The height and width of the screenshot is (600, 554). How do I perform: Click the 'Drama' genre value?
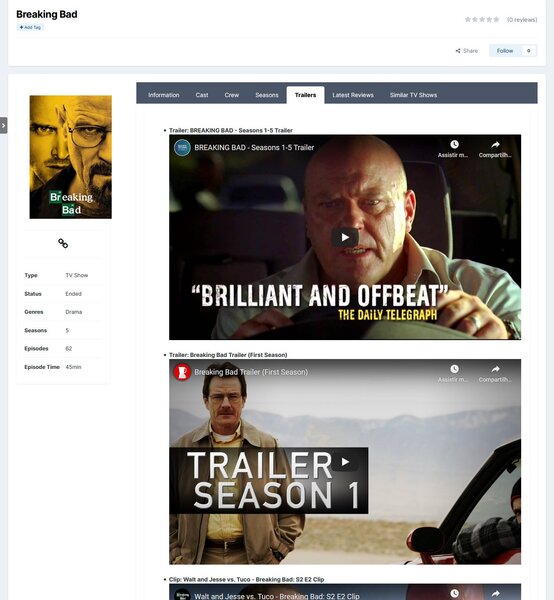click(73, 312)
